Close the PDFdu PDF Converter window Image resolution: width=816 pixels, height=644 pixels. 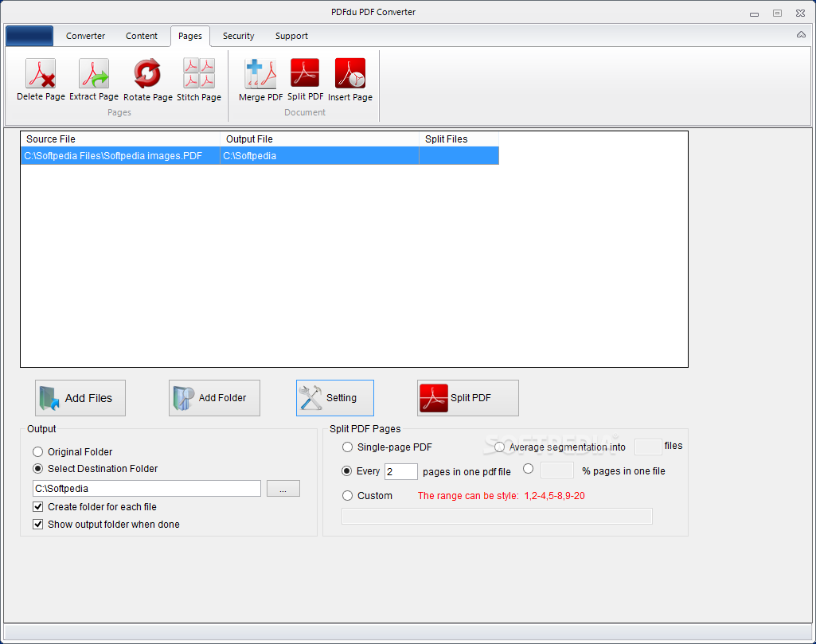800,13
